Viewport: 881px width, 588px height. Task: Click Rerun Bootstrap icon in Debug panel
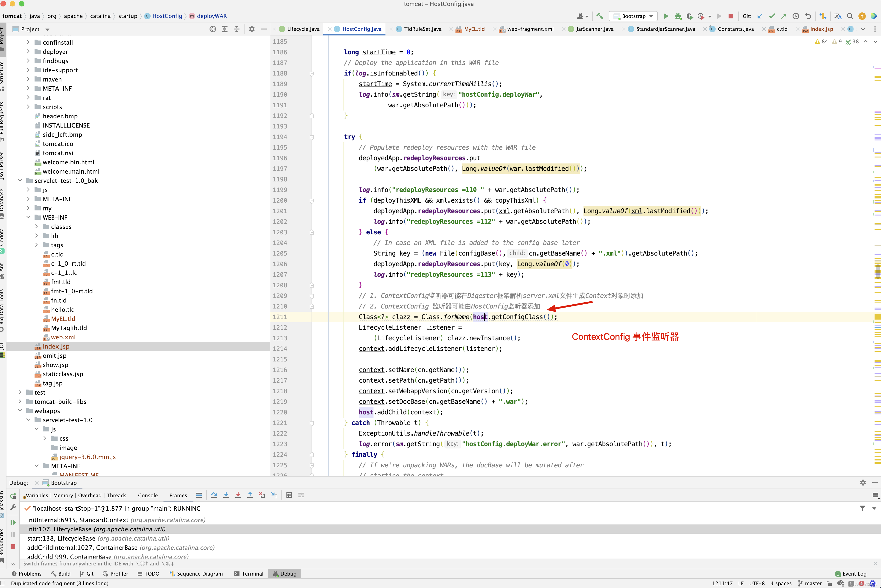13,496
